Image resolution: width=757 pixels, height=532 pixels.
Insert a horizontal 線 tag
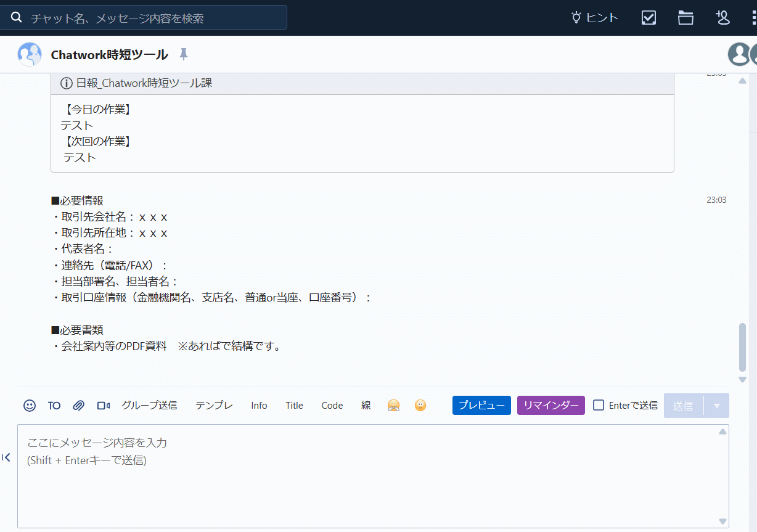366,406
